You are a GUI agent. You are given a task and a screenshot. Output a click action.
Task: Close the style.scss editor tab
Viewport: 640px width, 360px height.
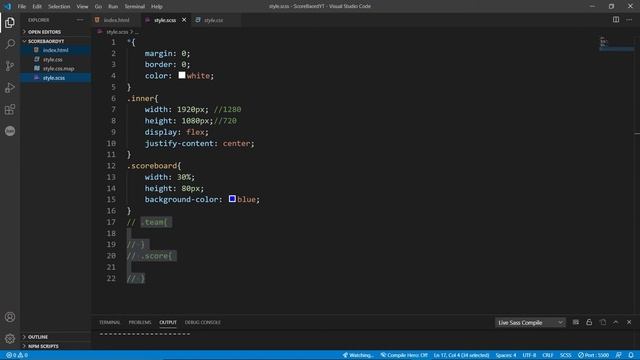click(x=184, y=20)
